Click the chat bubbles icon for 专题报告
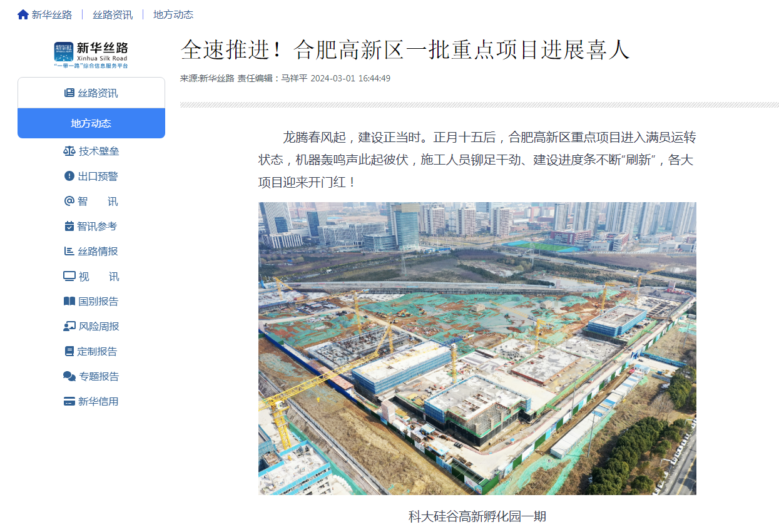Screen dimensions: 779x532 [69, 376]
